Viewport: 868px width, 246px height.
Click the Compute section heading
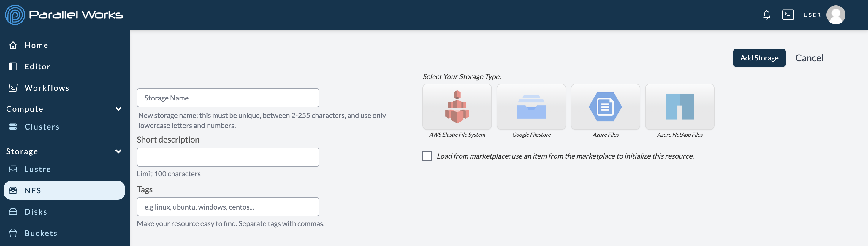(25, 109)
